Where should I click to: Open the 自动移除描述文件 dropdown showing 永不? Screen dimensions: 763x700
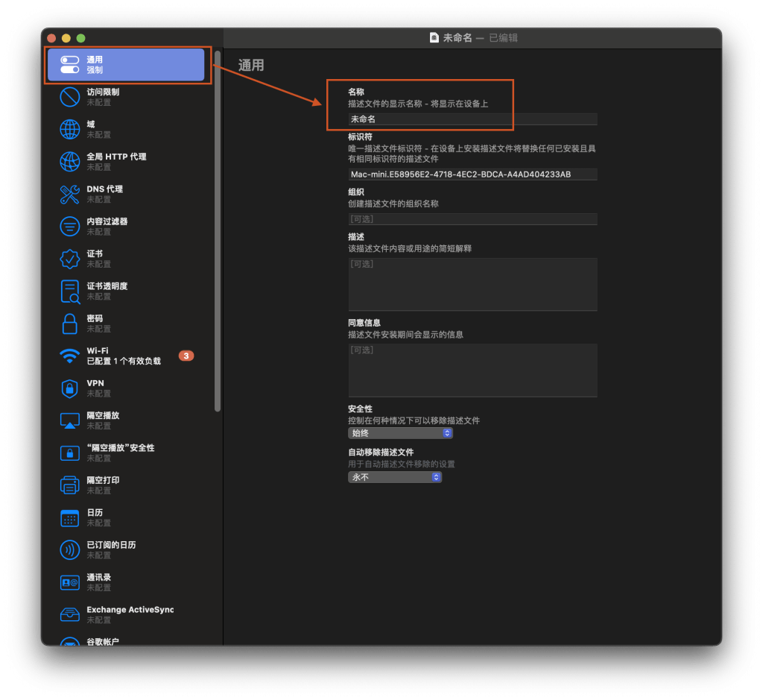(395, 477)
